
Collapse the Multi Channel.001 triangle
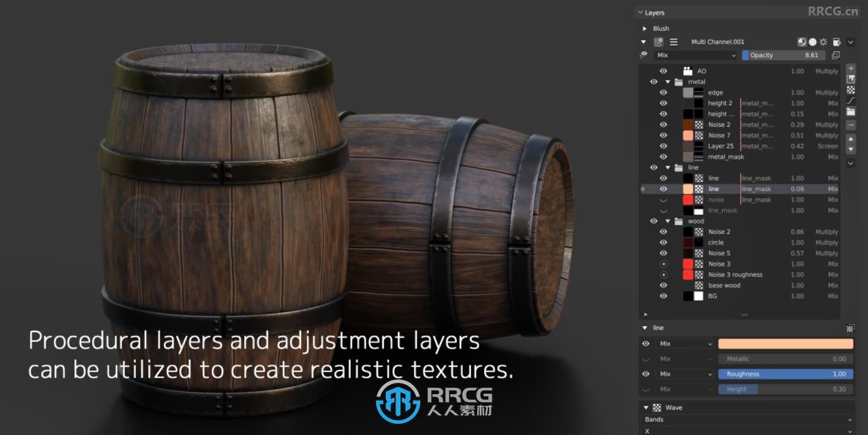pos(643,42)
